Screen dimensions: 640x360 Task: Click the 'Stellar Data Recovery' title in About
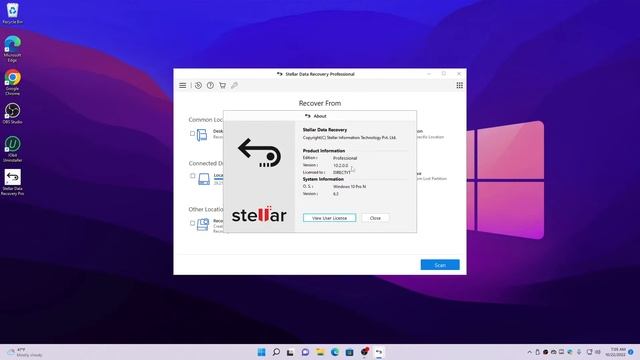(x=325, y=130)
